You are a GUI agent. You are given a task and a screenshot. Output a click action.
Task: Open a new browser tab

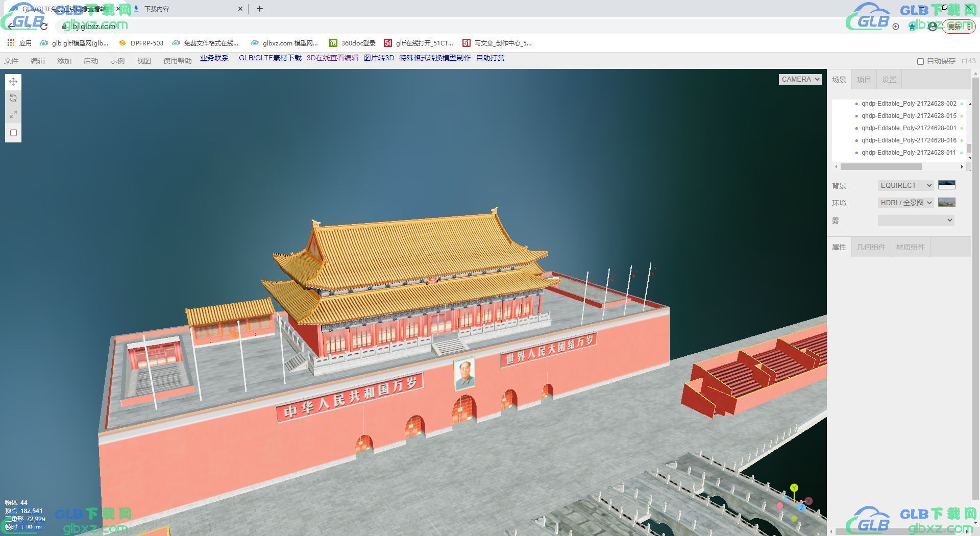click(259, 9)
